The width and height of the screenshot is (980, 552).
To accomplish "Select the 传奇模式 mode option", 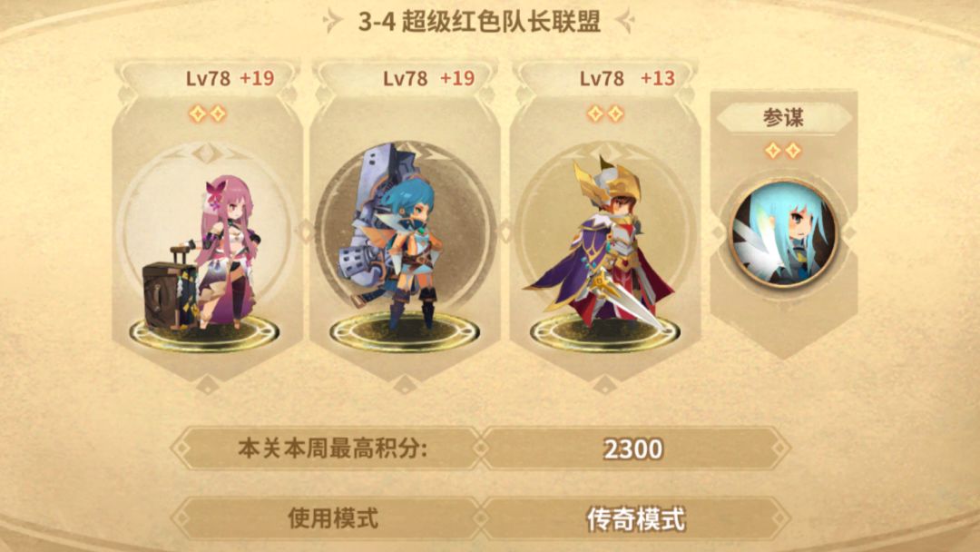I will coord(635,519).
